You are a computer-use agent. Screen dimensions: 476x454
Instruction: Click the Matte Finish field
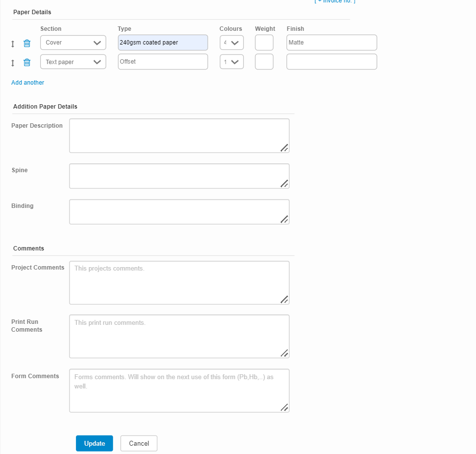[332, 43]
